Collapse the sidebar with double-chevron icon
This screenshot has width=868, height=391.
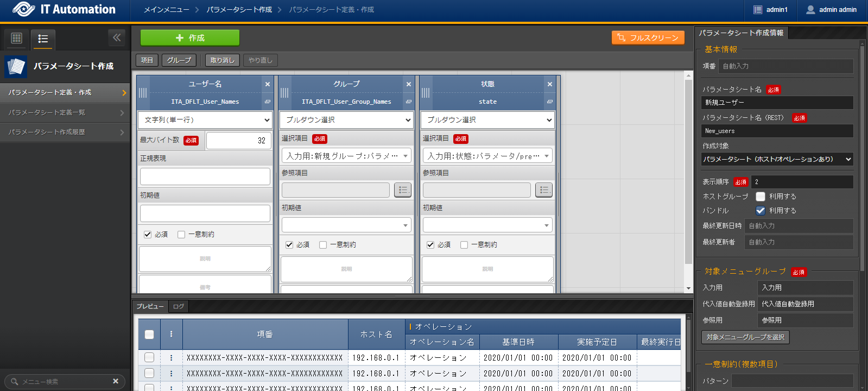pos(117,37)
